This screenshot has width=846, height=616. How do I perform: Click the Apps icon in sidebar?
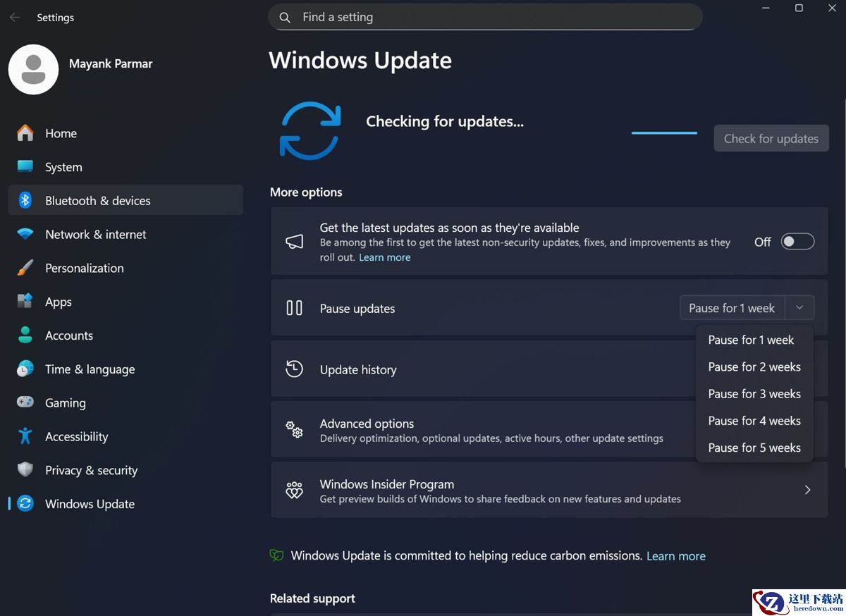pyautogui.click(x=25, y=302)
